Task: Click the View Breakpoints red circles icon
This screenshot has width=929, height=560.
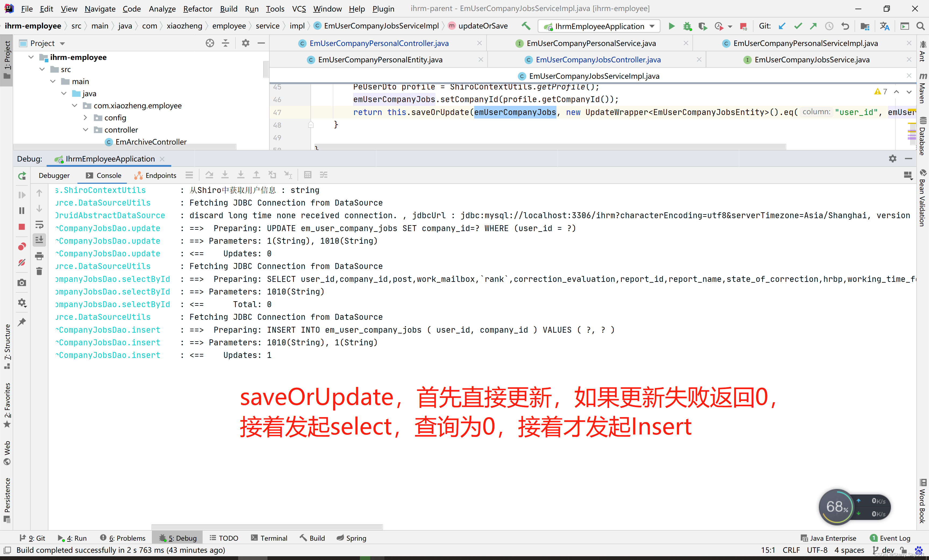Action: pos(22,246)
